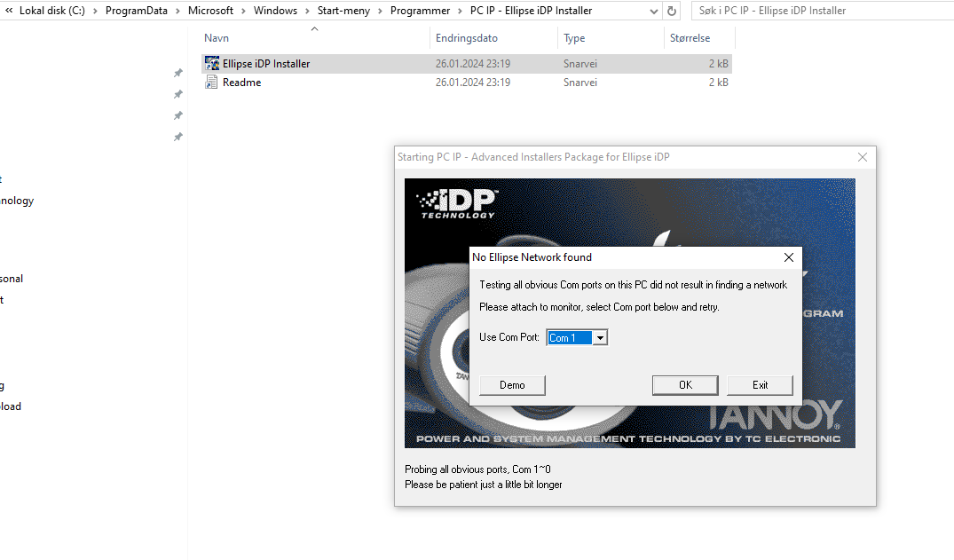Expand the chevron after ProgramData breadcrumb
Image resolution: width=954 pixels, height=560 pixels.
(177, 11)
